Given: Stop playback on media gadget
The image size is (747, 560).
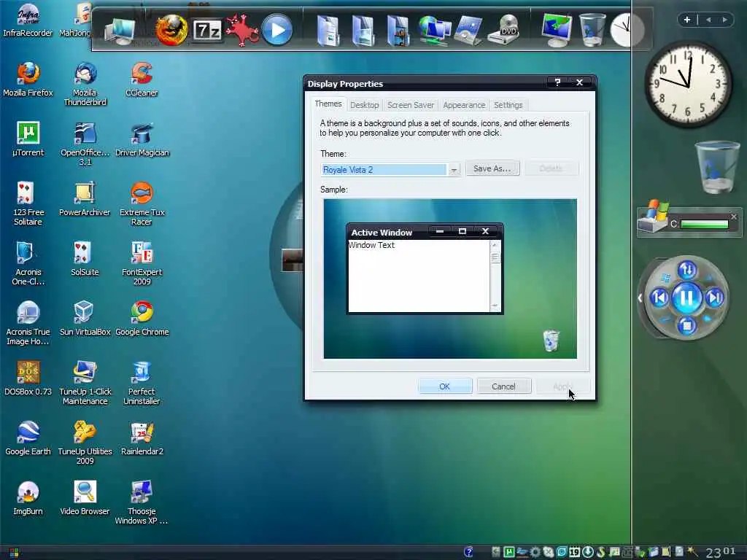Looking at the screenshot, I should [686, 326].
